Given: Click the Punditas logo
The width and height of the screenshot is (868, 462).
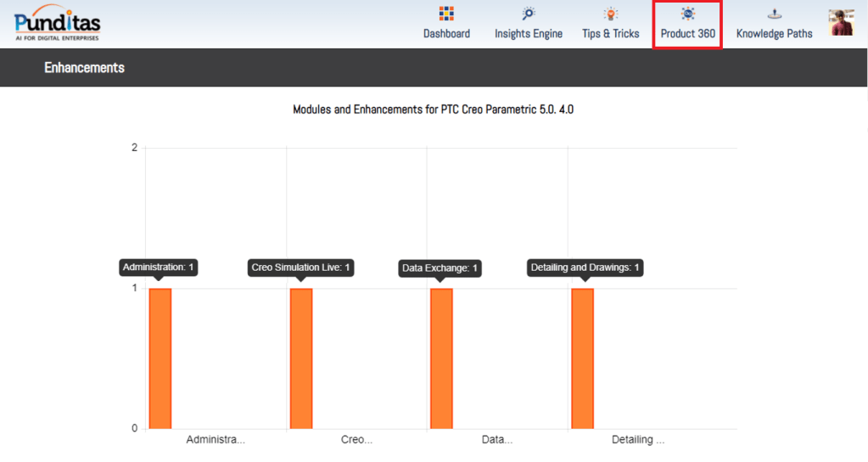Looking at the screenshot, I should point(57,23).
